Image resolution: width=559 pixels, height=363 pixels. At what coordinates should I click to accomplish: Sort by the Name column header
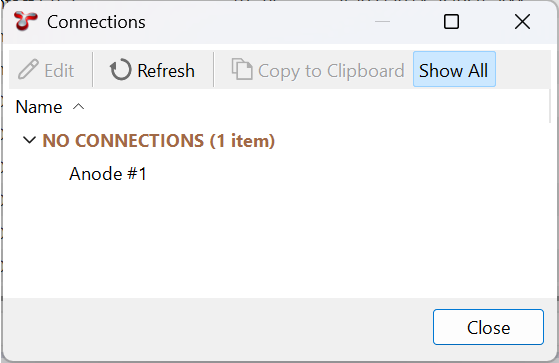(39, 107)
